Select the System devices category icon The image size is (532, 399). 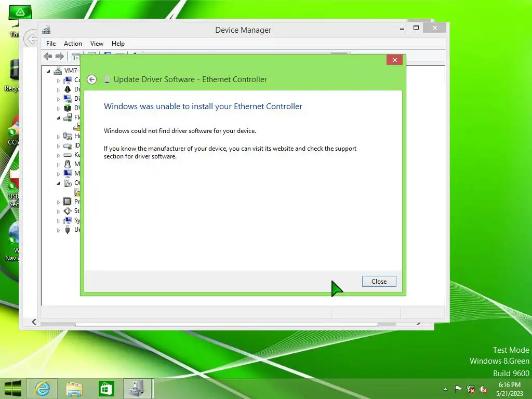pyautogui.click(x=68, y=220)
